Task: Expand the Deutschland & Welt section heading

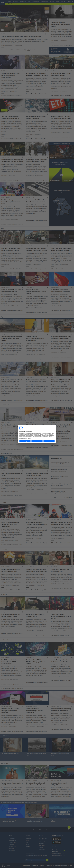Action: pyautogui.click(x=6, y=454)
